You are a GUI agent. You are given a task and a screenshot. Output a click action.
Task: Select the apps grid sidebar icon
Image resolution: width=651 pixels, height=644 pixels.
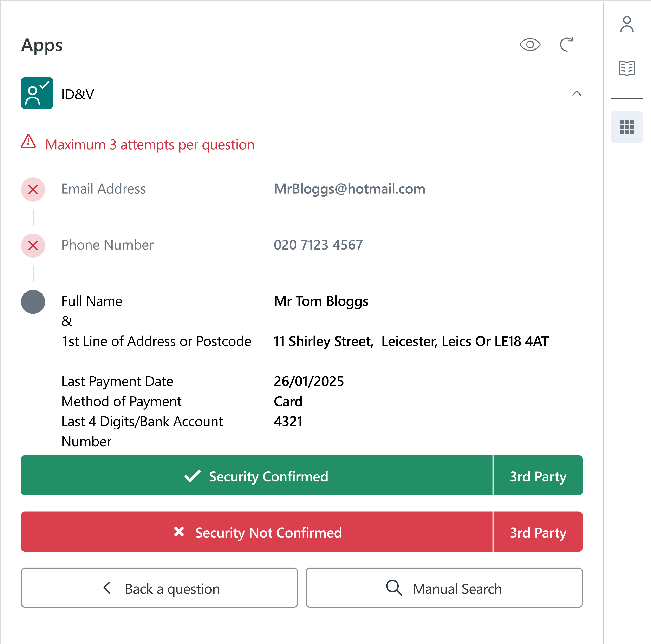point(626,127)
